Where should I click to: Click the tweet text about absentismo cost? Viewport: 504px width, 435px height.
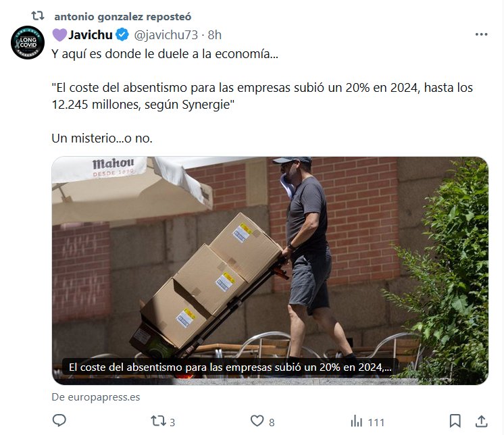point(262,96)
